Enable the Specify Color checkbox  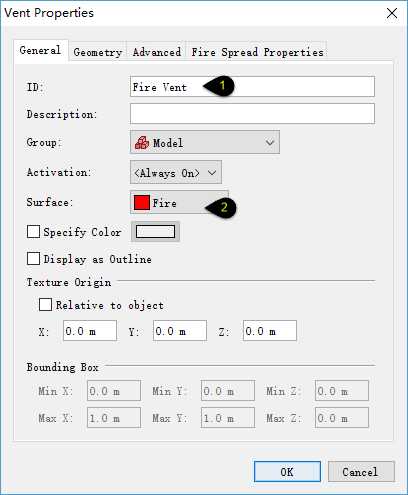point(33,231)
